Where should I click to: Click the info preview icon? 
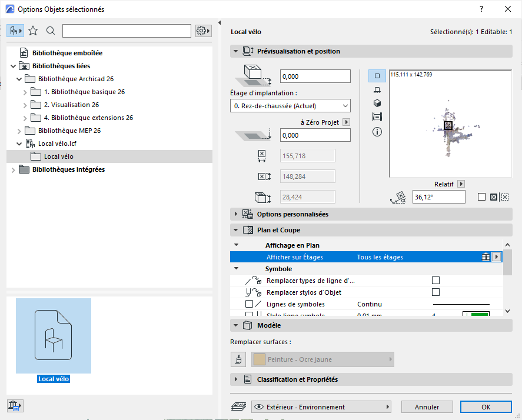point(377,132)
